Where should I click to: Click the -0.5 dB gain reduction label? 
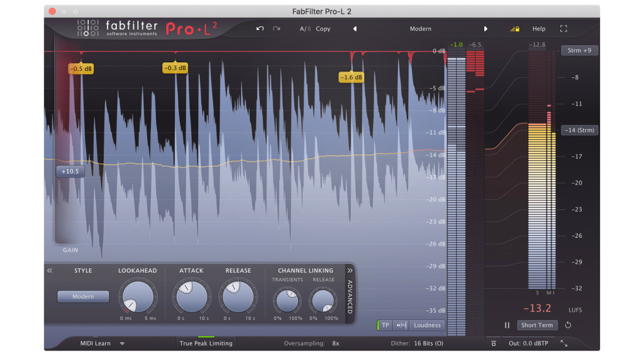(81, 68)
